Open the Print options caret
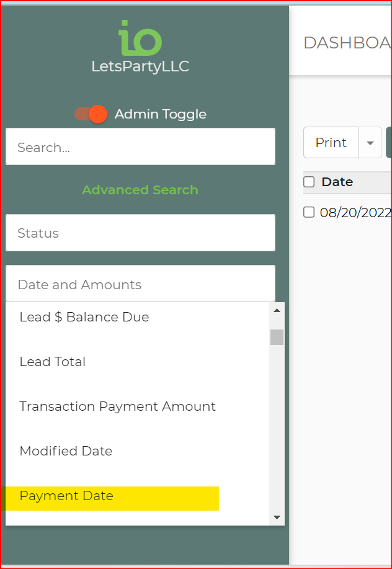 point(370,143)
